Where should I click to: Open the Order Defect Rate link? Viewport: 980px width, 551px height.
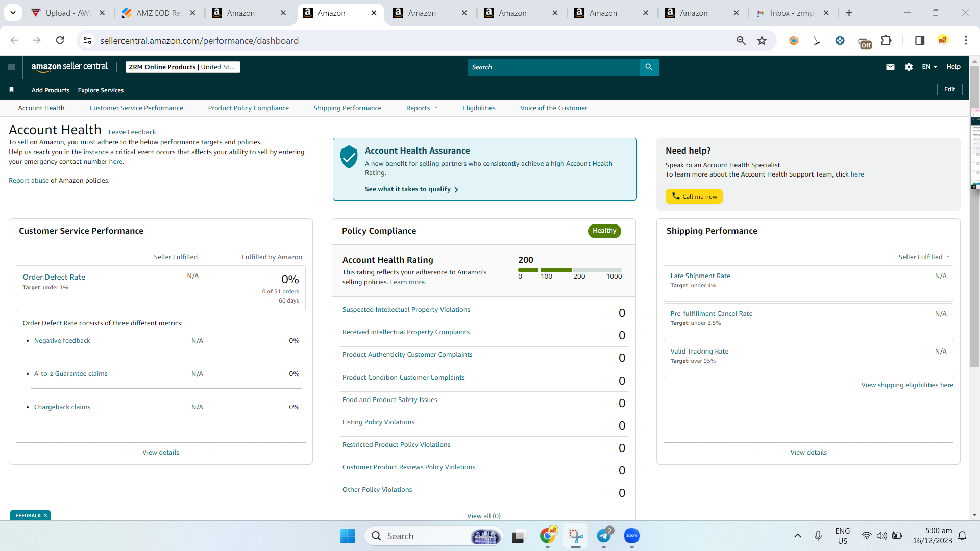point(54,277)
